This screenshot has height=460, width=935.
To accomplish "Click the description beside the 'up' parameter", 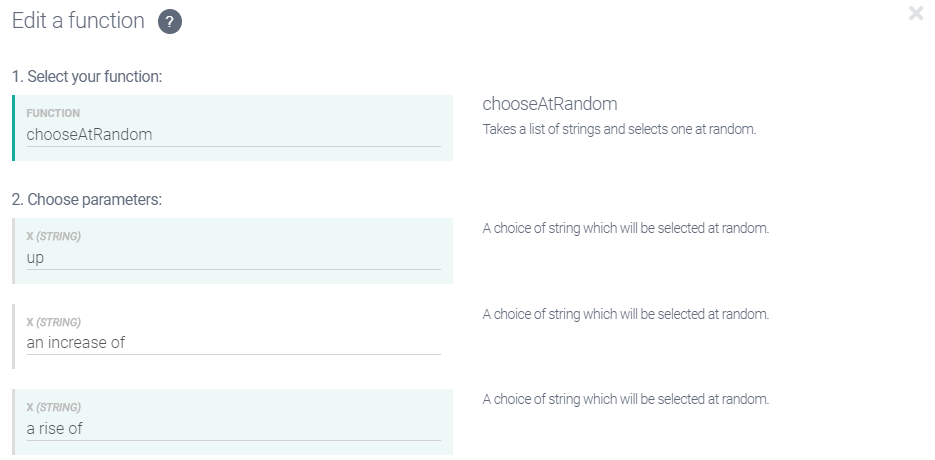I will coord(625,228).
